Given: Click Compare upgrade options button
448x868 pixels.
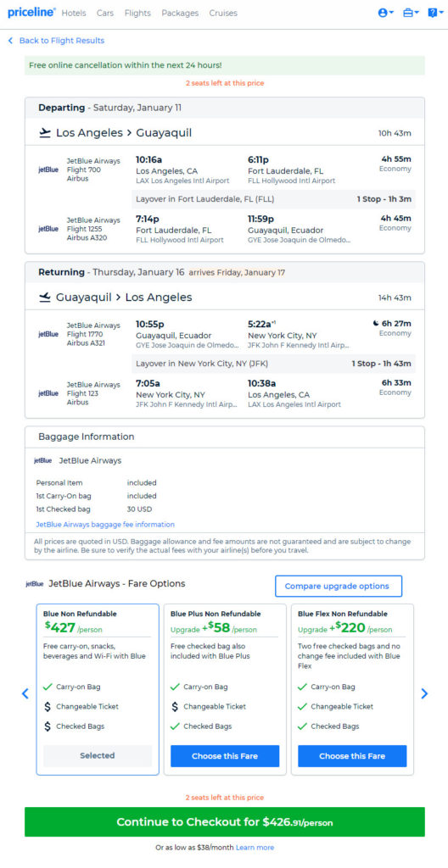Looking at the screenshot, I should [339, 587].
